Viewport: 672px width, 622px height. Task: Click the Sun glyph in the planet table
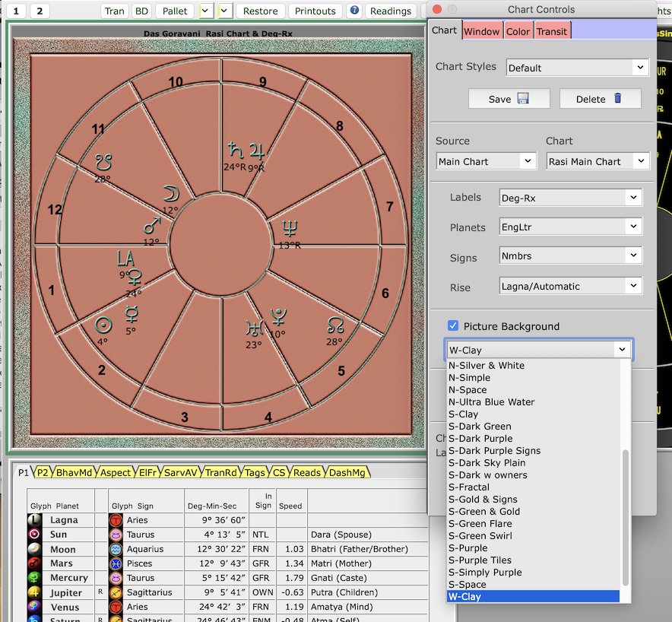coord(34,535)
